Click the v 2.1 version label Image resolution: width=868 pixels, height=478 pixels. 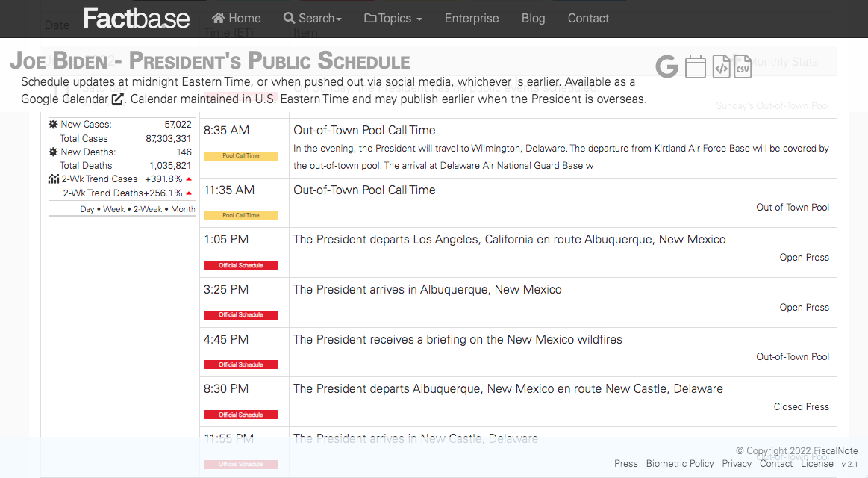[x=850, y=464]
